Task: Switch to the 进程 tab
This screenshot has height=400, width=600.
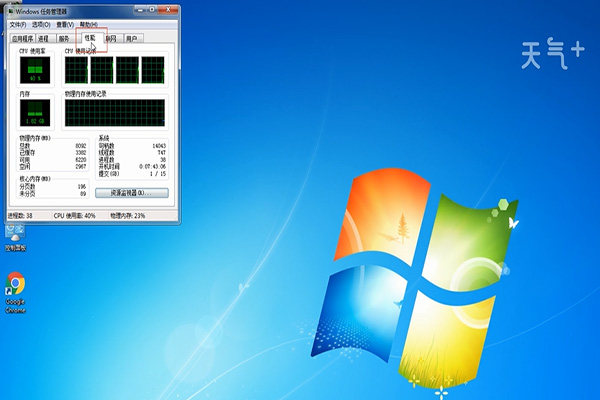Action: 44,39
